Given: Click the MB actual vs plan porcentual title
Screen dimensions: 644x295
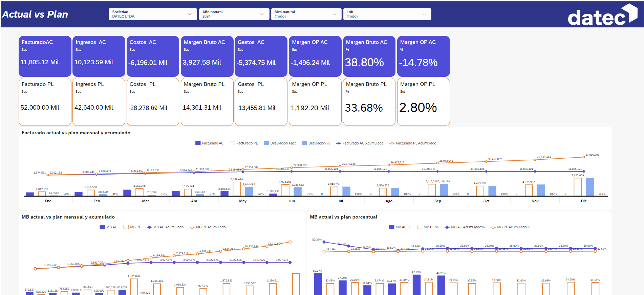Looking at the screenshot, I should tap(343, 217).
